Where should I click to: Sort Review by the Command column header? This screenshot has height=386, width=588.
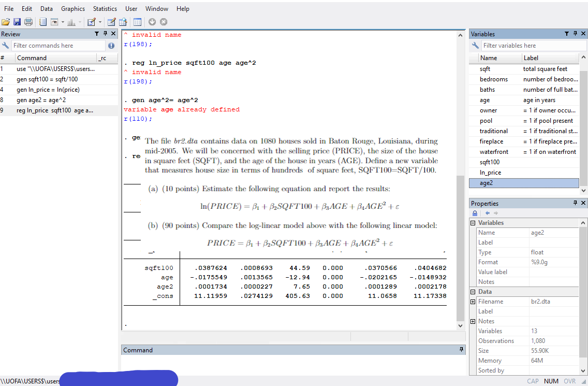click(x=55, y=58)
